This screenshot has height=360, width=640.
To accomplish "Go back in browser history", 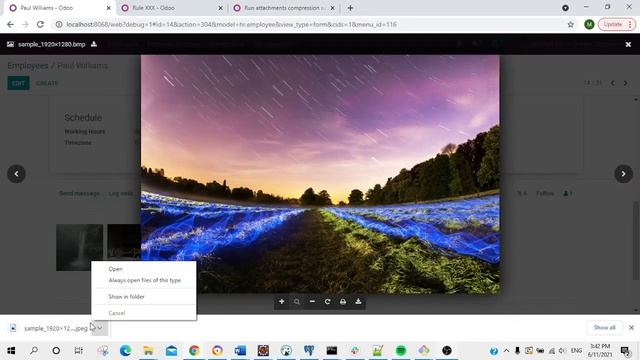I will [10, 24].
